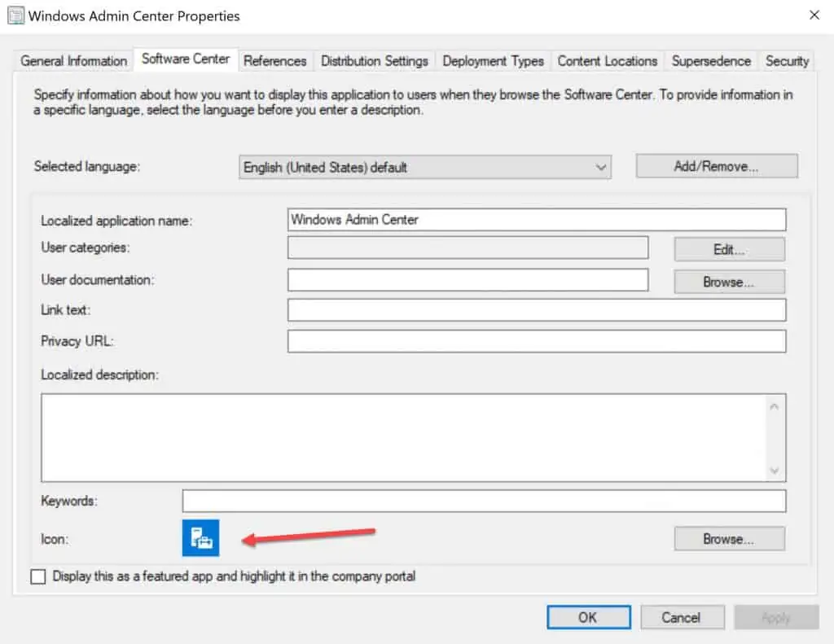Image resolution: width=834 pixels, height=644 pixels.
Task: Open the Supersedence tab
Action: tap(711, 61)
